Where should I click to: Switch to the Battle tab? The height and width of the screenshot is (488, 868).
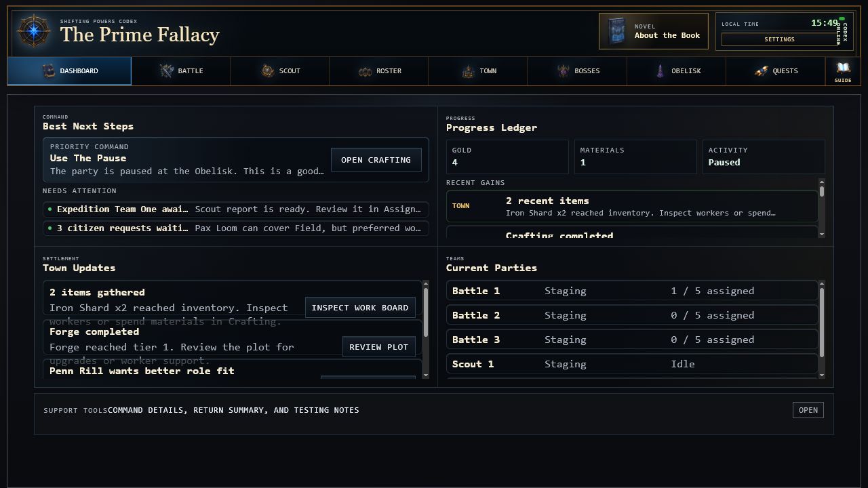point(181,71)
